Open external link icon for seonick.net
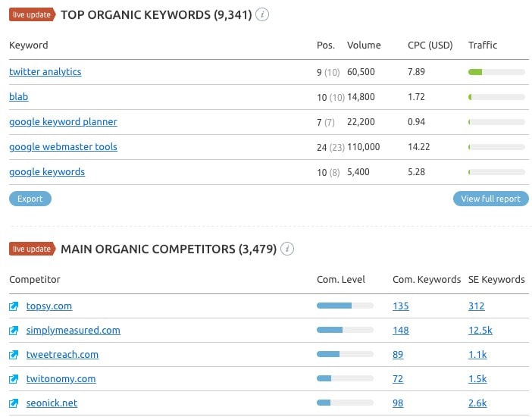This screenshot has width=532, height=417. tap(14, 403)
